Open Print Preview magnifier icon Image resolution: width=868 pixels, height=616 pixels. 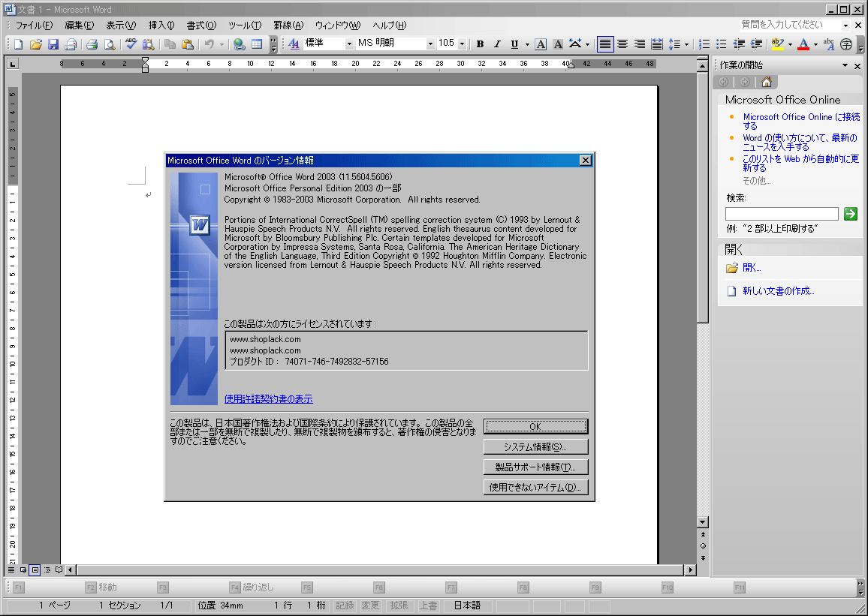pyautogui.click(x=110, y=44)
